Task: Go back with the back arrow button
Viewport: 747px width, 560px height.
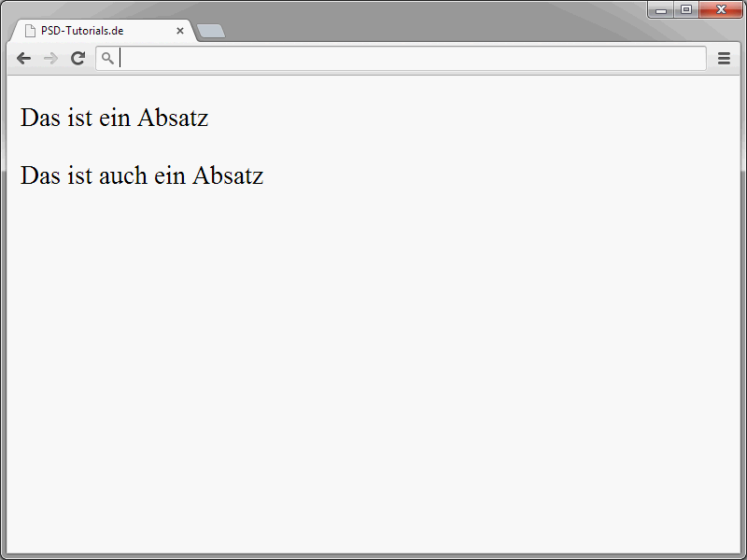Action: [x=23, y=59]
